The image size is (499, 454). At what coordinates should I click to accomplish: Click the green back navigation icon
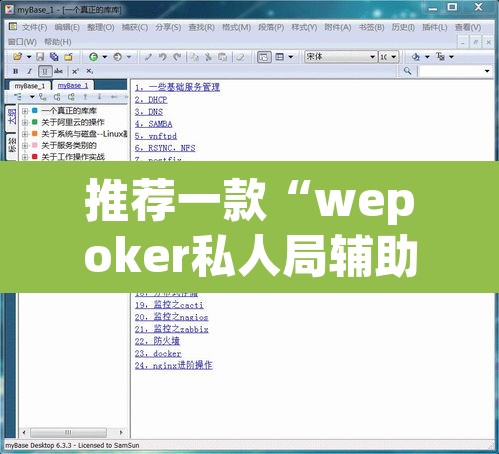click(93, 57)
